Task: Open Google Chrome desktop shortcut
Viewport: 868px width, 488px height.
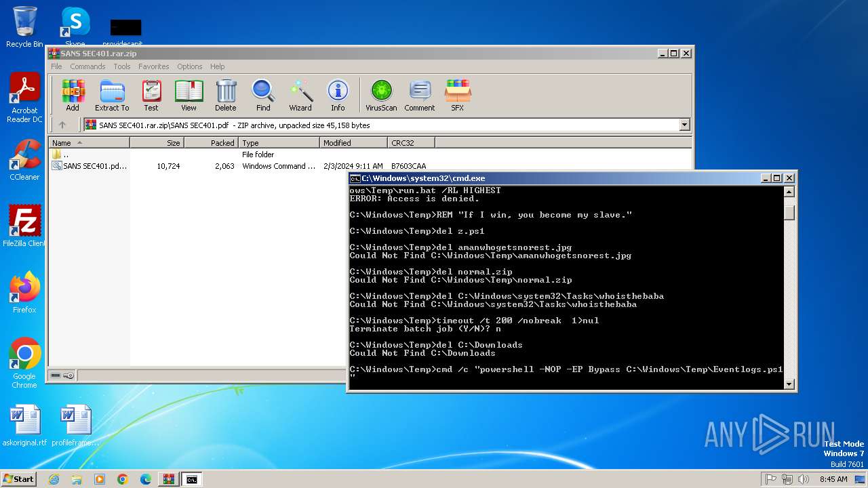Action: pos(24,363)
